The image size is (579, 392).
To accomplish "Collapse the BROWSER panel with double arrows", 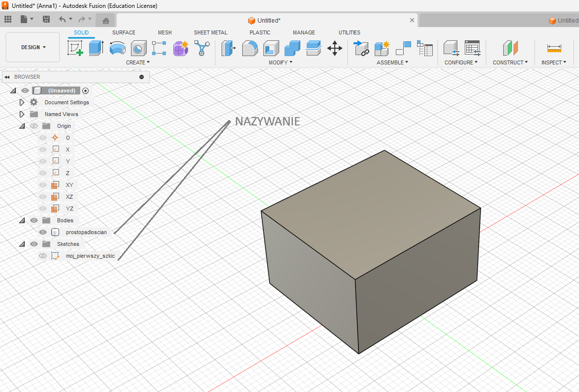I will pos(7,77).
